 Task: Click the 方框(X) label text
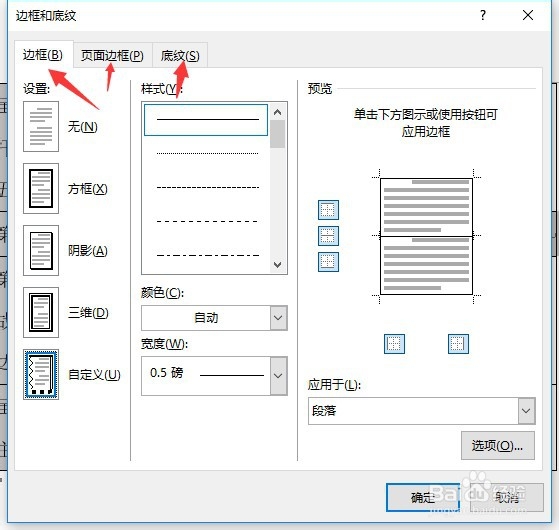[x=88, y=189]
